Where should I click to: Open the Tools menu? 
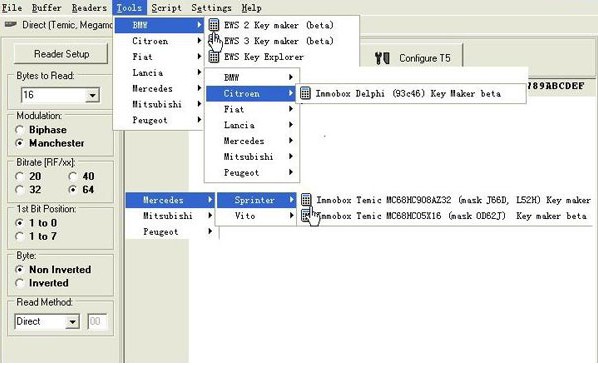129,8
